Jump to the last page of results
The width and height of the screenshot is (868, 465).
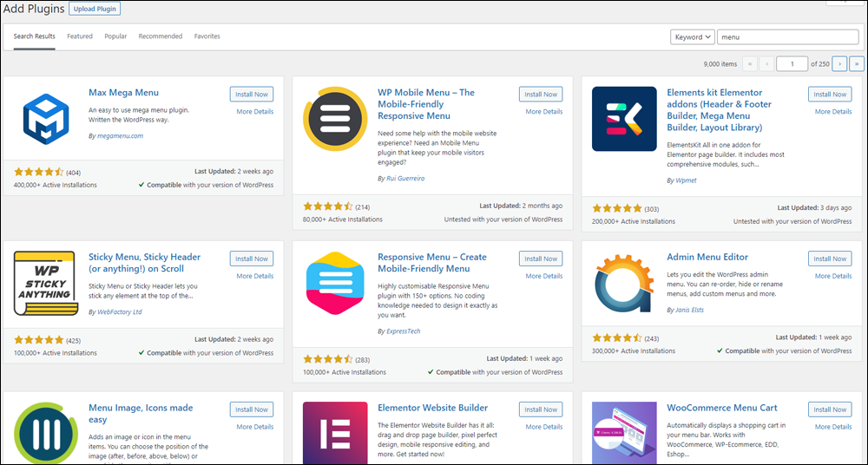click(x=857, y=63)
